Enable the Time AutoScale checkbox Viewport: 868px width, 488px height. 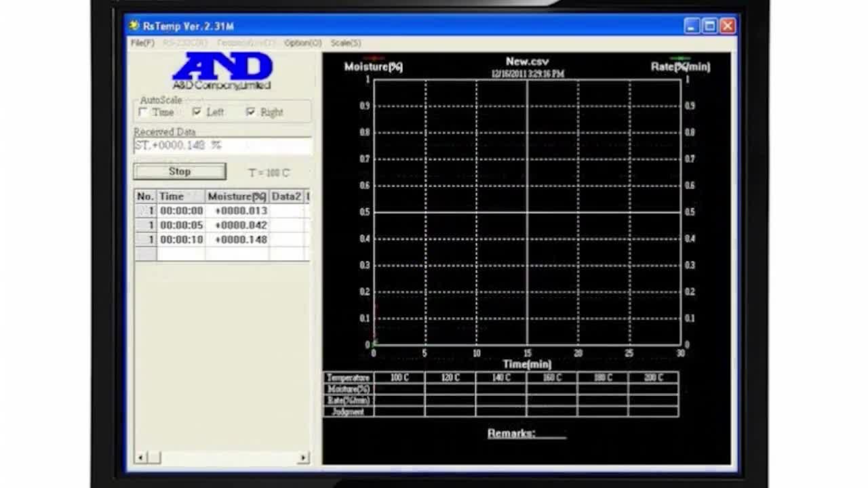point(143,112)
